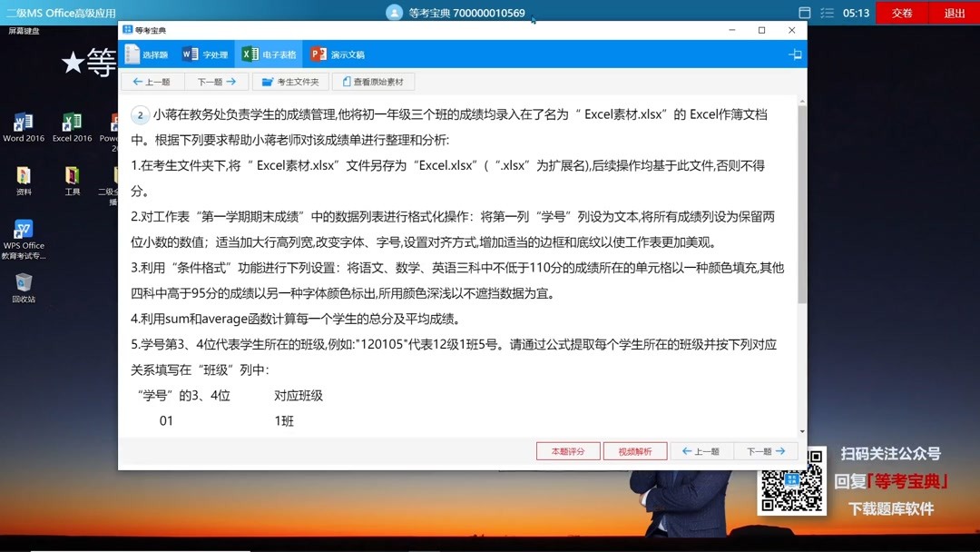Screen dimensions: 980x552
Task: Click the 交卷 submit button
Action: [901, 13]
